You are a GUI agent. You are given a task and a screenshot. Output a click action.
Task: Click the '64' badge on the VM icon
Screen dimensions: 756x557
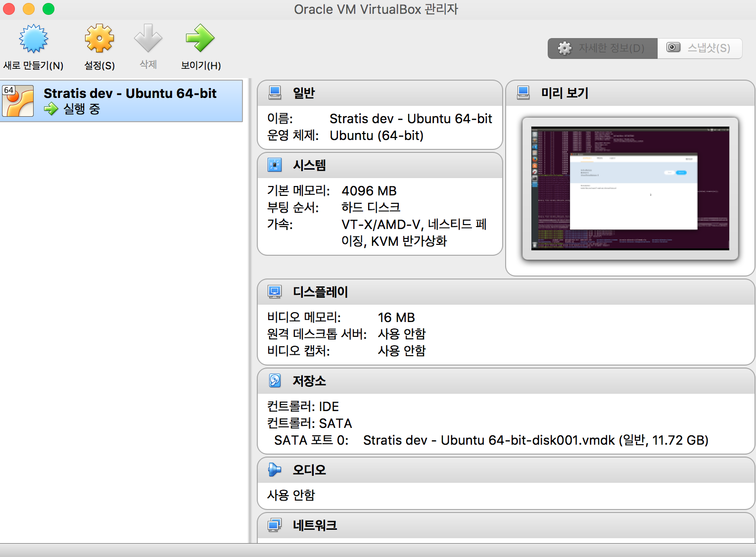pos(9,90)
